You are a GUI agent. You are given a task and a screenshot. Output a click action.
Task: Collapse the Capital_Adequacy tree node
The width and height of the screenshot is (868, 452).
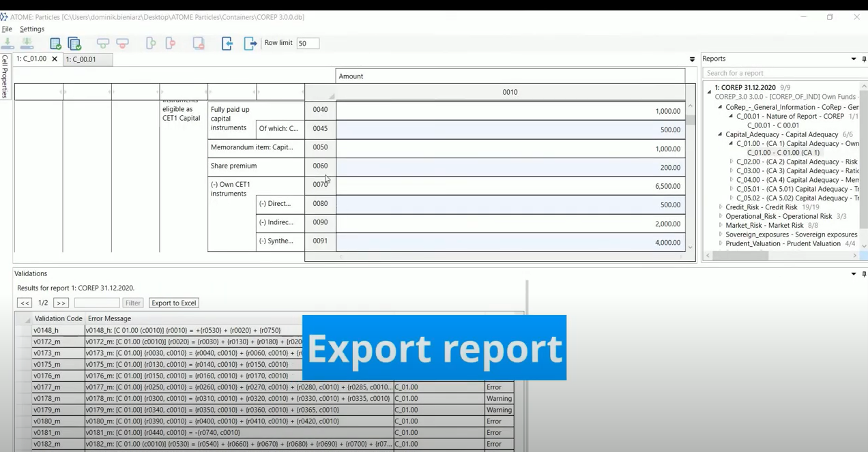[720, 134]
